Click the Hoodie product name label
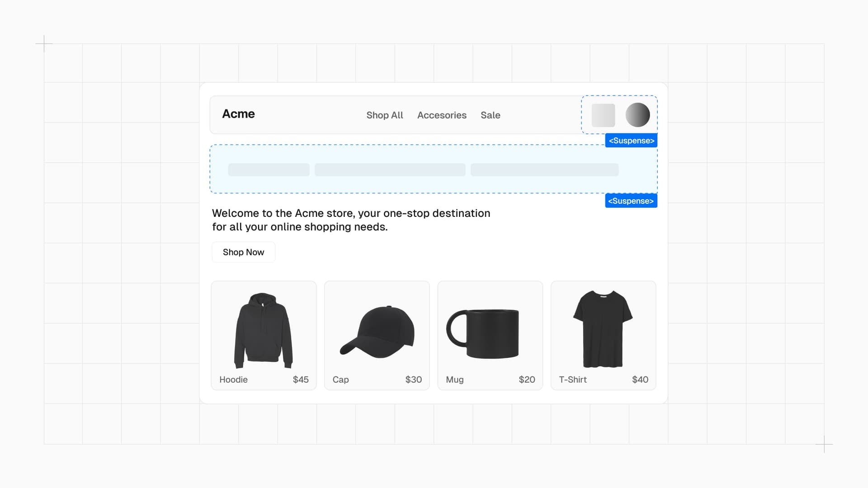 [x=233, y=380]
